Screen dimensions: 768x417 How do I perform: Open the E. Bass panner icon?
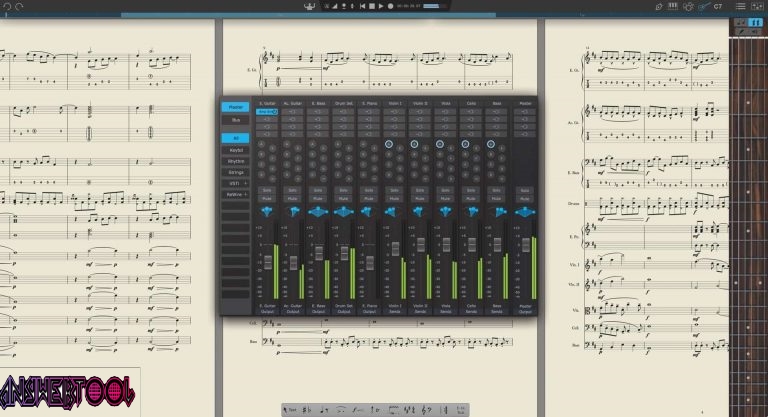(318, 212)
